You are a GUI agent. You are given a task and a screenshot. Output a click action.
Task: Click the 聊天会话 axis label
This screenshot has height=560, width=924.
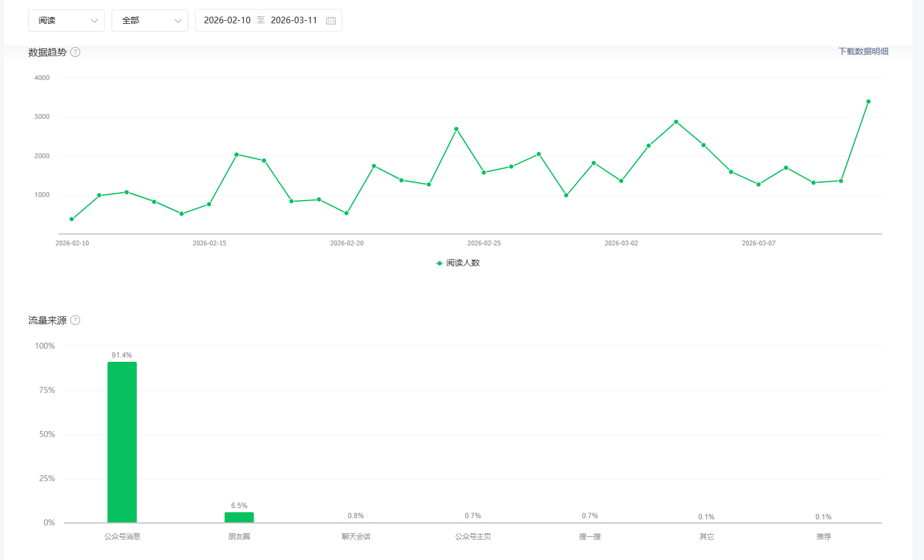coord(356,537)
